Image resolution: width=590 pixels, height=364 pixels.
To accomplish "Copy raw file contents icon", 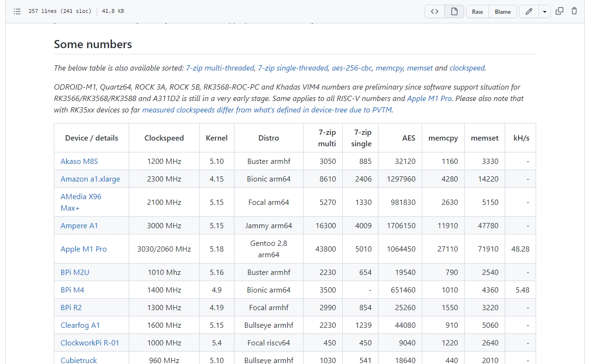I will (x=559, y=11).
